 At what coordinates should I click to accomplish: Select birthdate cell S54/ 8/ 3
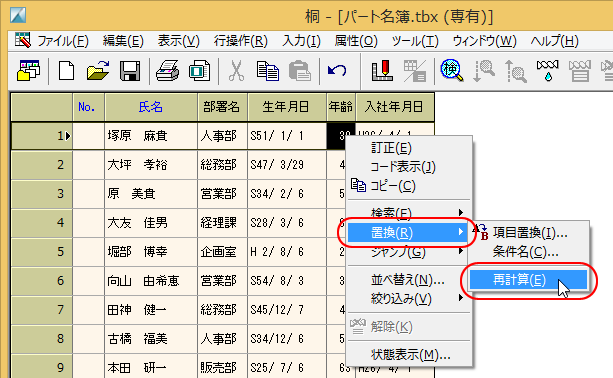287,281
